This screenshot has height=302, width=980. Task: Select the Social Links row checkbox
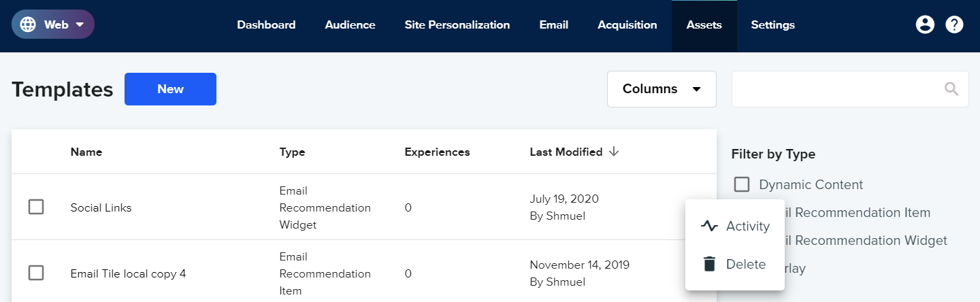tap(36, 207)
